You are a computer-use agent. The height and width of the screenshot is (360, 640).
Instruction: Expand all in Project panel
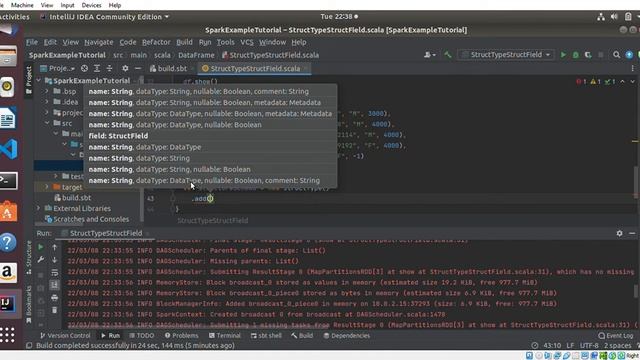click(97, 69)
